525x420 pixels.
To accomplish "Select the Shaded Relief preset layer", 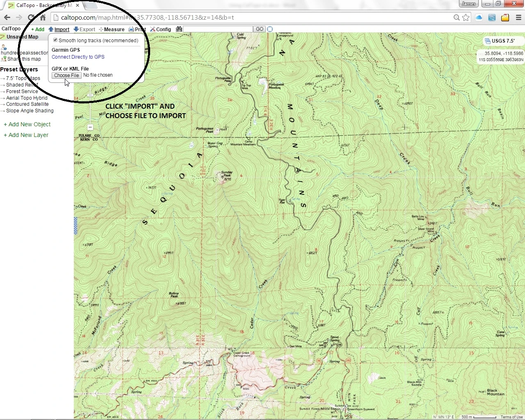I will 22,85.
